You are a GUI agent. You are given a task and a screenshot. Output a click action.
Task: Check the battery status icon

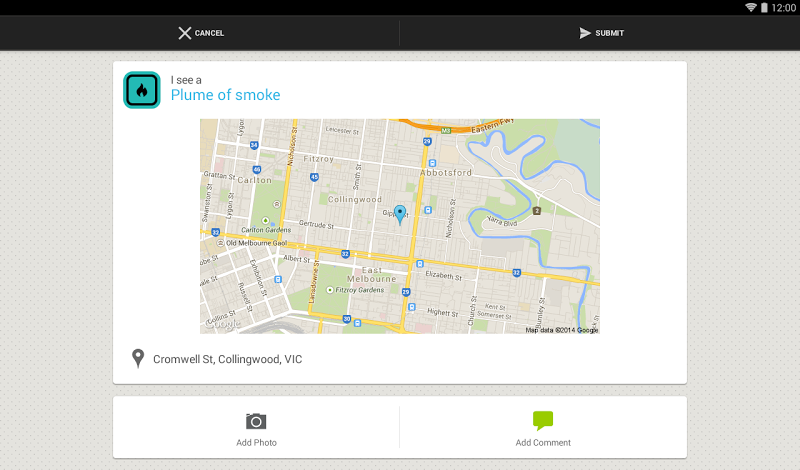point(764,8)
